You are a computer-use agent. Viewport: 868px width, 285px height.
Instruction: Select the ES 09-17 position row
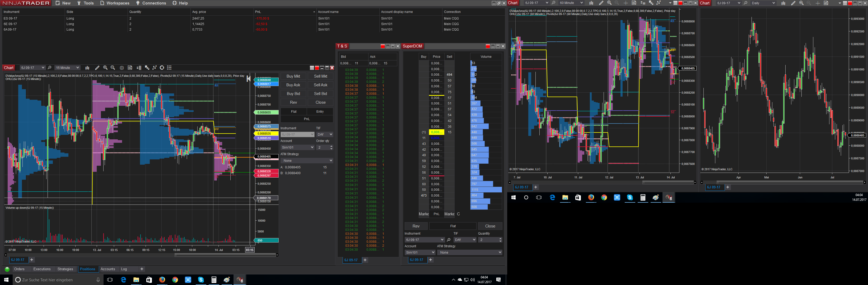click(253, 18)
